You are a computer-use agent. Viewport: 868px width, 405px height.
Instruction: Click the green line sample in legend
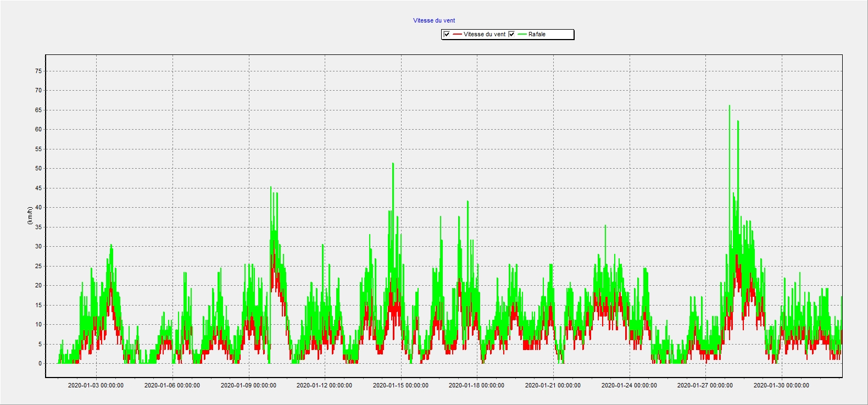[x=522, y=34]
